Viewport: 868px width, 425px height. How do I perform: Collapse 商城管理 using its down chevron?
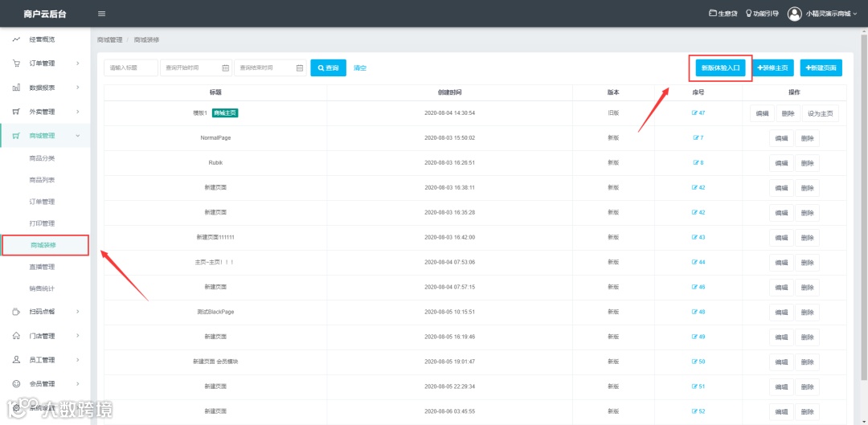[78, 136]
